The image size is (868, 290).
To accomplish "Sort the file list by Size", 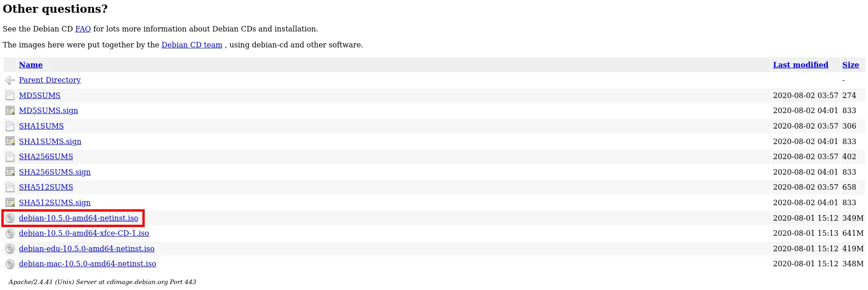I will point(850,65).
